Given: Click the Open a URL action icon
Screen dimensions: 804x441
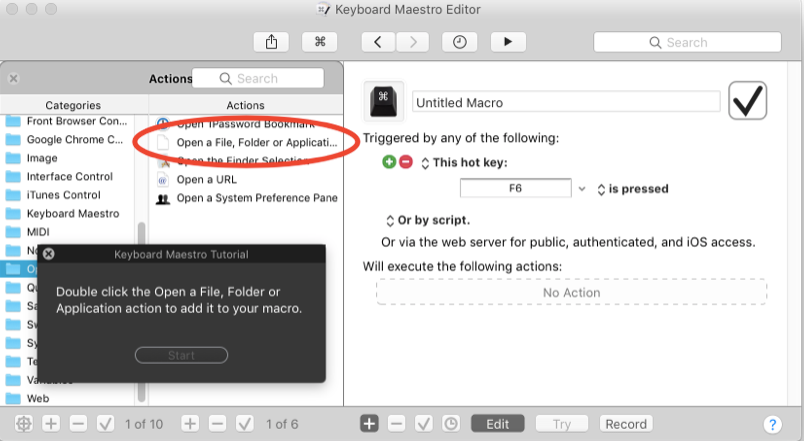Looking at the screenshot, I should pyautogui.click(x=163, y=180).
